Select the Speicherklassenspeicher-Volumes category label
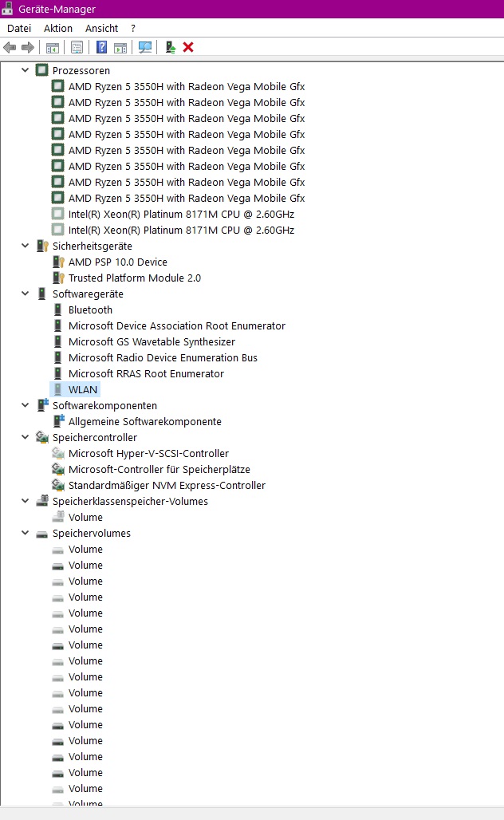 (130, 501)
